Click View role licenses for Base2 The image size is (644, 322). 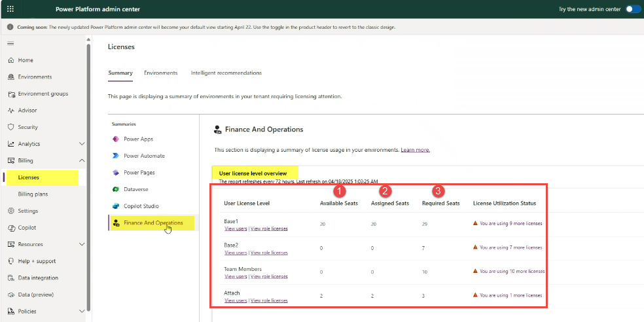coord(269,253)
